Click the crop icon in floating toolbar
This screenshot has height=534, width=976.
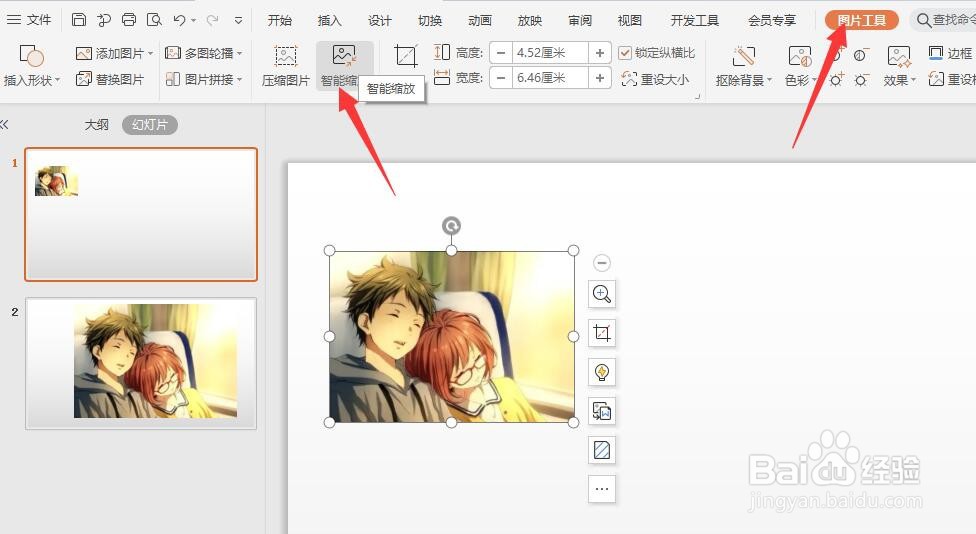602,333
